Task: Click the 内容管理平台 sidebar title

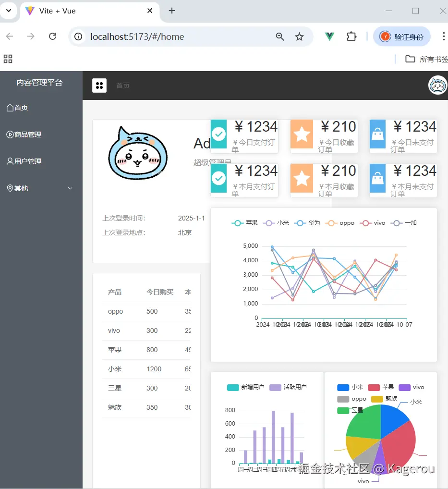Action: [39, 83]
